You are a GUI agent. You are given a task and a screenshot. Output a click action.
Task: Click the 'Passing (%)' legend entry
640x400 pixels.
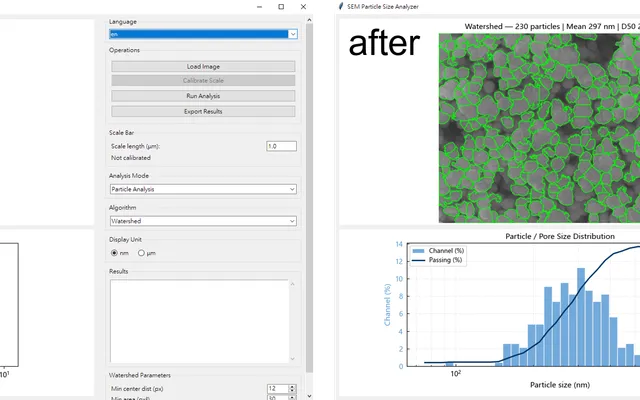pos(437,260)
